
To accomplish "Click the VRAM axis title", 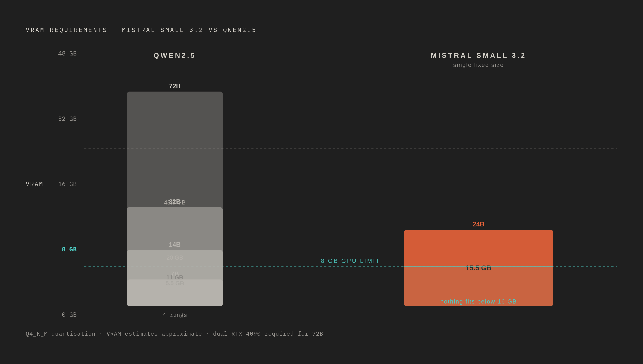I will point(34,184).
